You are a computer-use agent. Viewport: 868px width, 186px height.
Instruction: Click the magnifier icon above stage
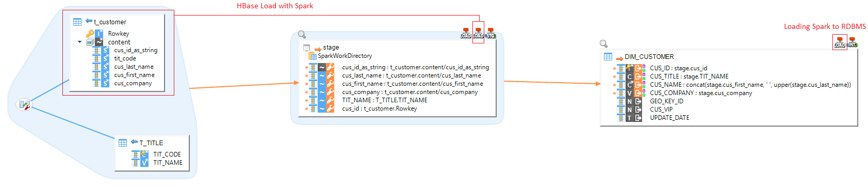click(302, 35)
